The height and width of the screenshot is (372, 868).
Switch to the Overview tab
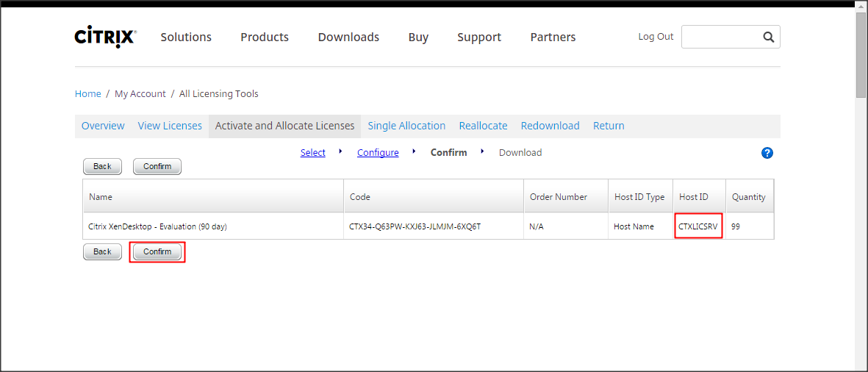click(x=103, y=126)
